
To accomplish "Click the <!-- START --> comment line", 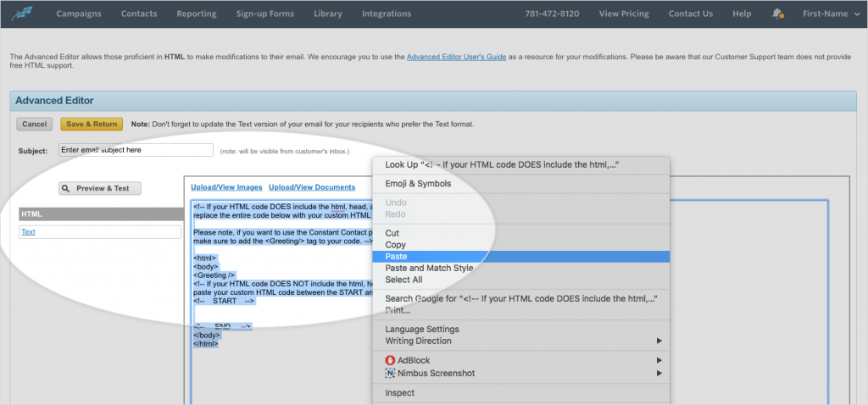I will [x=224, y=301].
